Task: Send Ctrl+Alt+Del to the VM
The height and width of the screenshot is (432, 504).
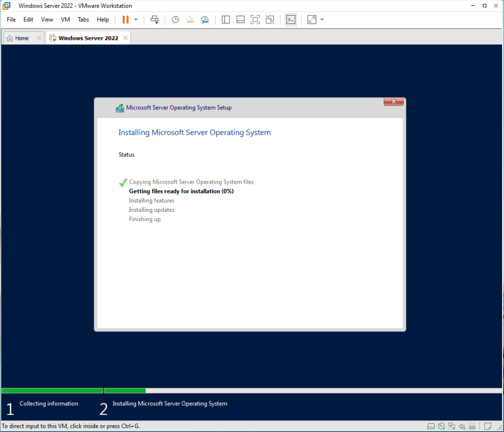Action: click(x=155, y=20)
